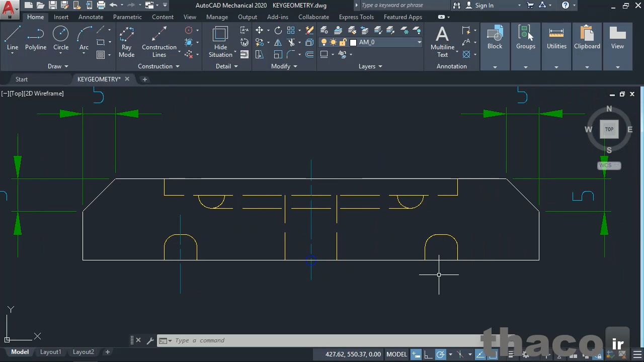
Task: Switch to the Layout1 tab
Action: pos(50,352)
